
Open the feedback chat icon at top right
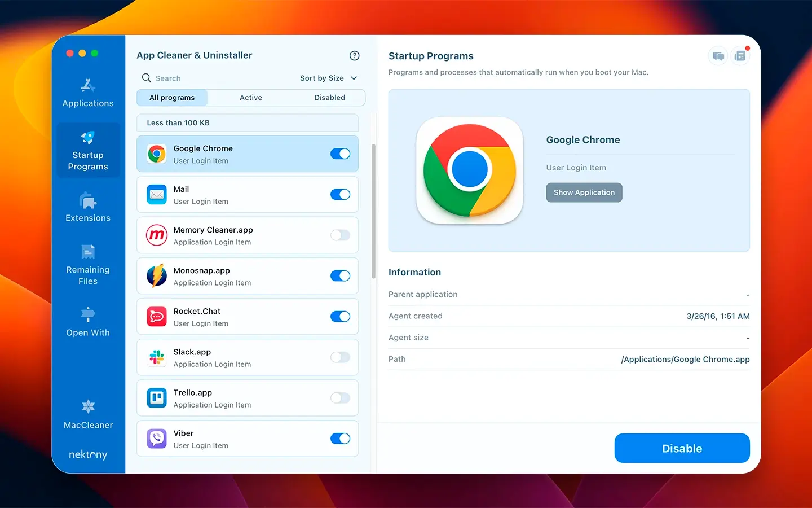pos(717,56)
